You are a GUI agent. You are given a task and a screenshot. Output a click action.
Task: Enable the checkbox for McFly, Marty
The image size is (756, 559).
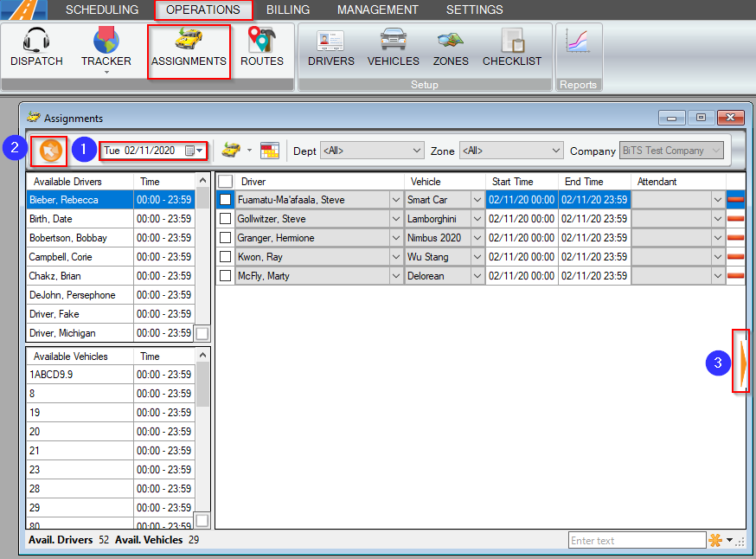tap(226, 275)
